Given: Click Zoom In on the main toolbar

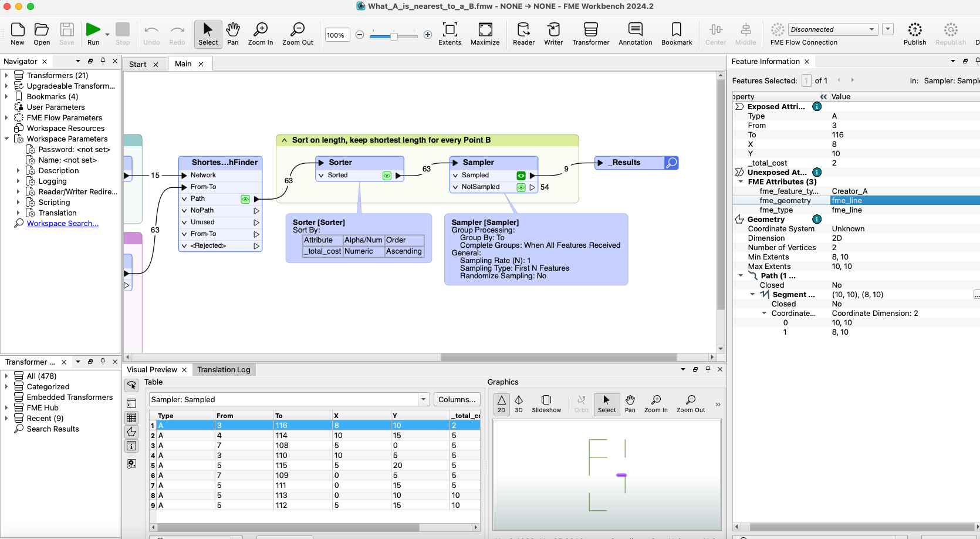Looking at the screenshot, I should pos(261,34).
